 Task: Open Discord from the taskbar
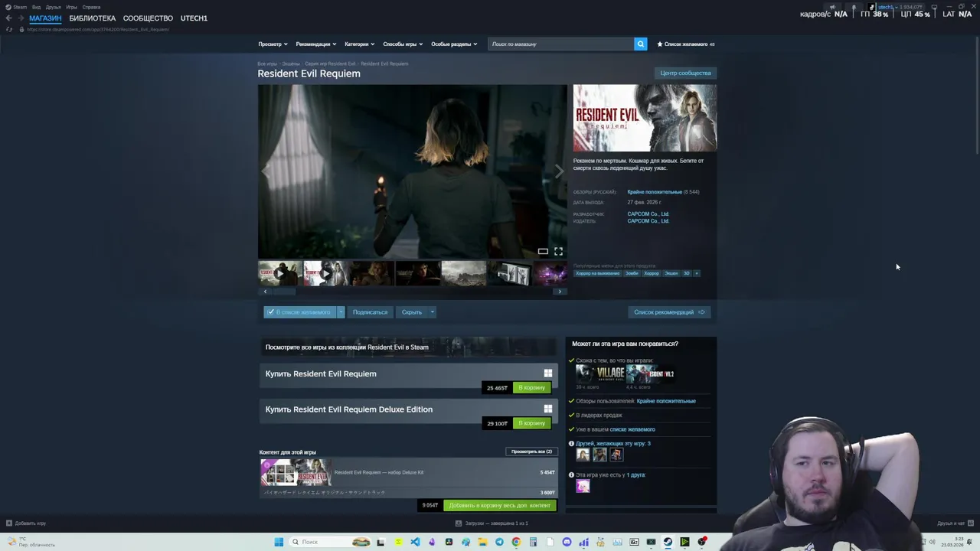tap(567, 542)
